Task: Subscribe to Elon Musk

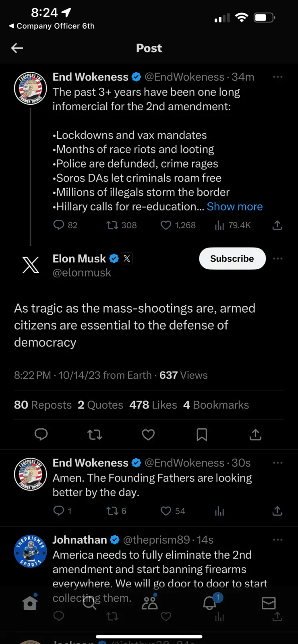Action: click(232, 258)
